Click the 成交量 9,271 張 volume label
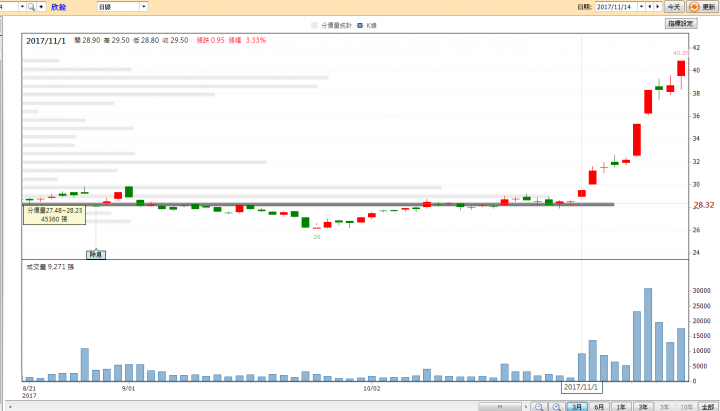Screen dimensions: 720x411 coord(50,267)
